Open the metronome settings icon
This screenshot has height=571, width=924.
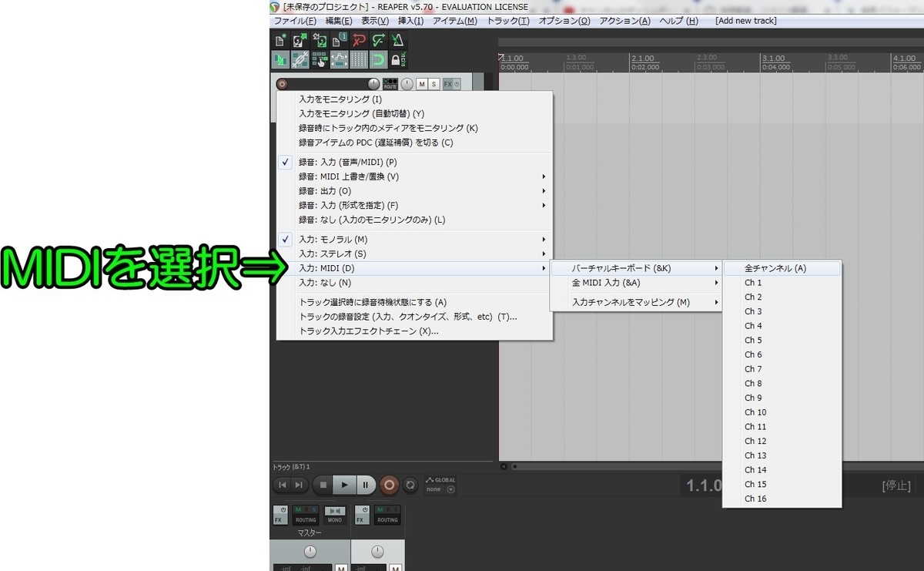click(x=398, y=40)
